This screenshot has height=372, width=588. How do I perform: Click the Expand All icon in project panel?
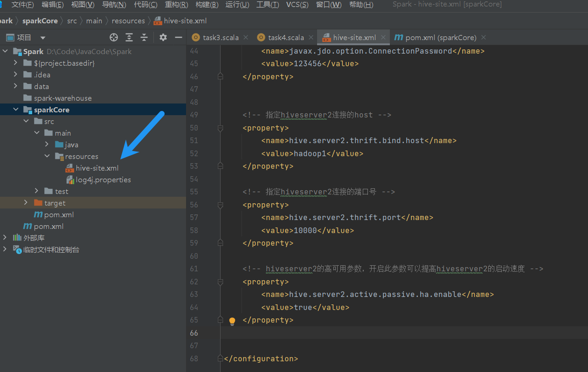pos(129,37)
